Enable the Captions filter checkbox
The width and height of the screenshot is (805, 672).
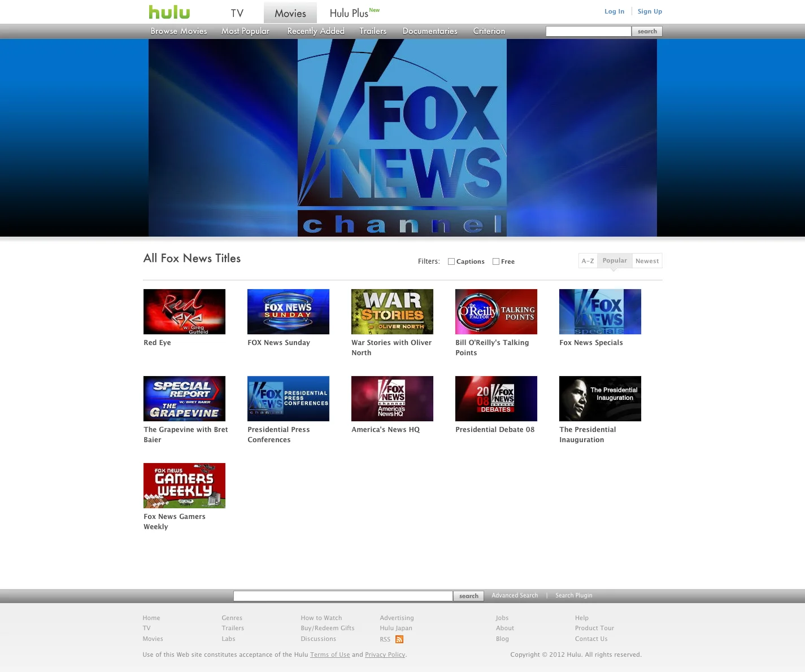click(x=451, y=261)
